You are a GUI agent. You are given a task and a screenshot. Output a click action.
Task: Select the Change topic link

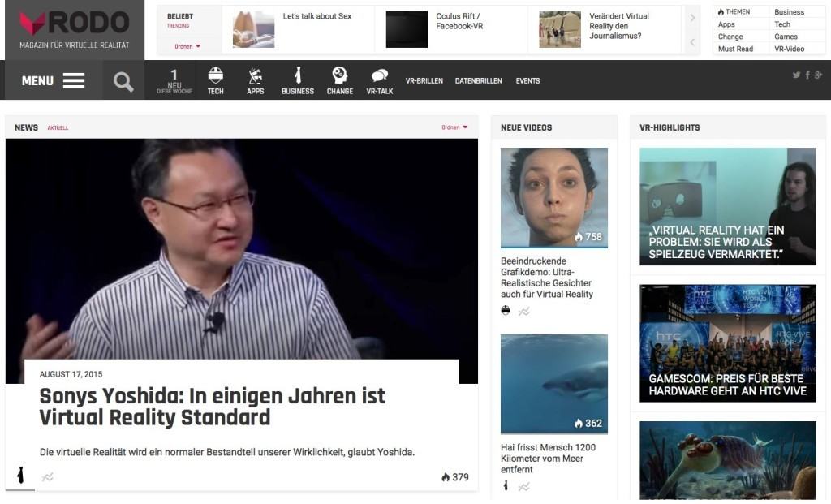[x=730, y=37]
